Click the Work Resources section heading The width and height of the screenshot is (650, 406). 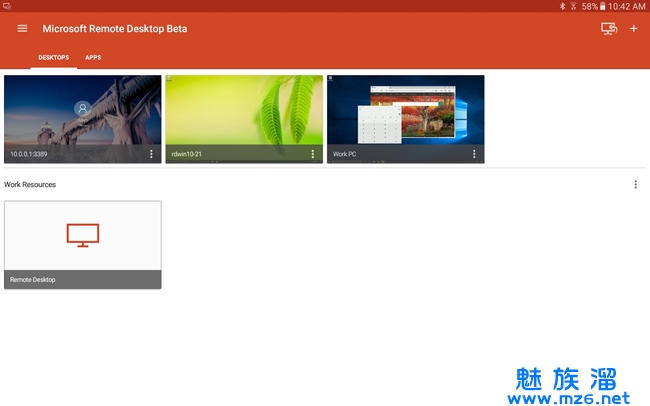point(30,185)
